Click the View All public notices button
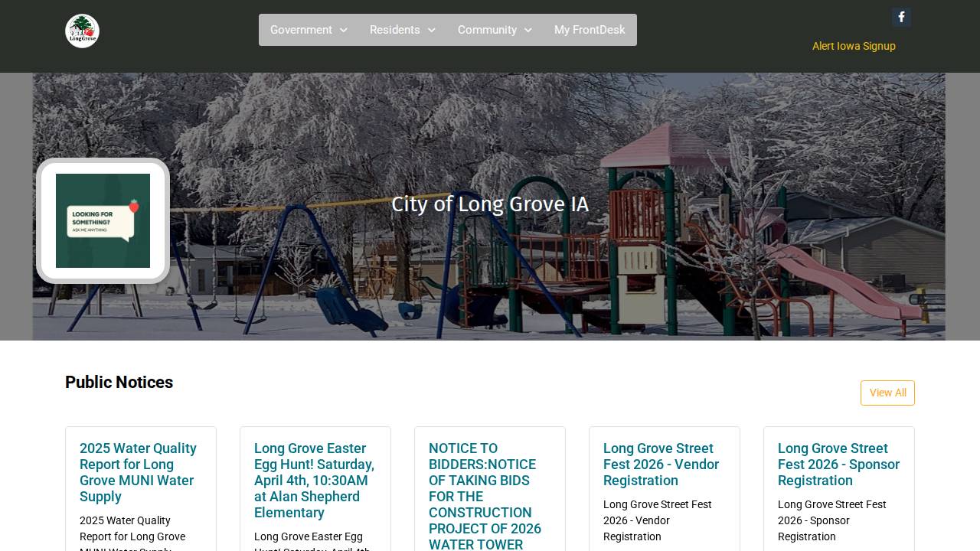 887,393
